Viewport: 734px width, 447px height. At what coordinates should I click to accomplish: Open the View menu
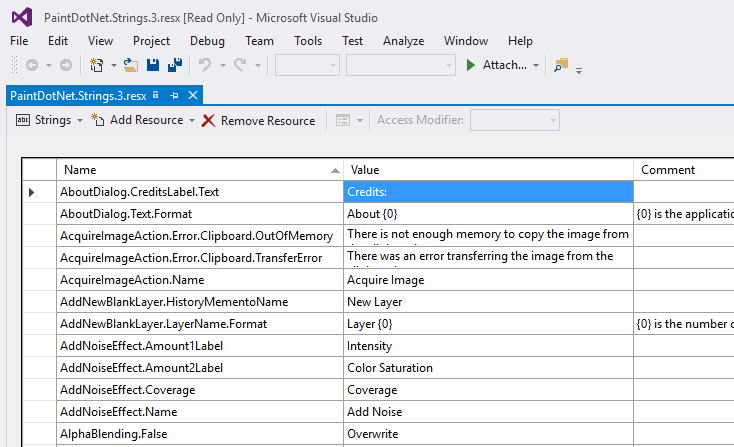pos(100,41)
